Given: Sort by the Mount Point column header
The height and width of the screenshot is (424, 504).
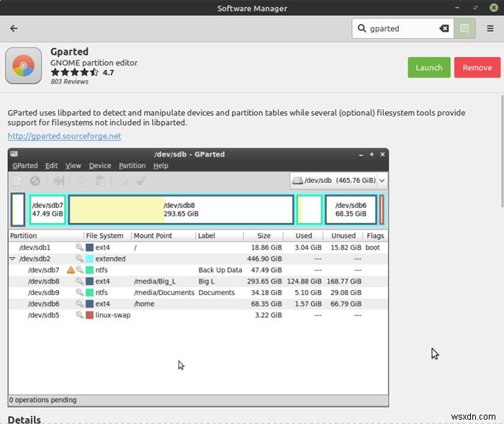Looking at the screenshot, I should click(x=163, y=235).
